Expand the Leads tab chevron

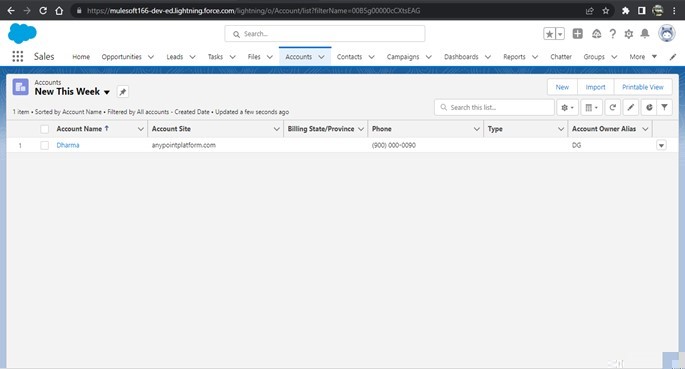click(x=192, y=57)
